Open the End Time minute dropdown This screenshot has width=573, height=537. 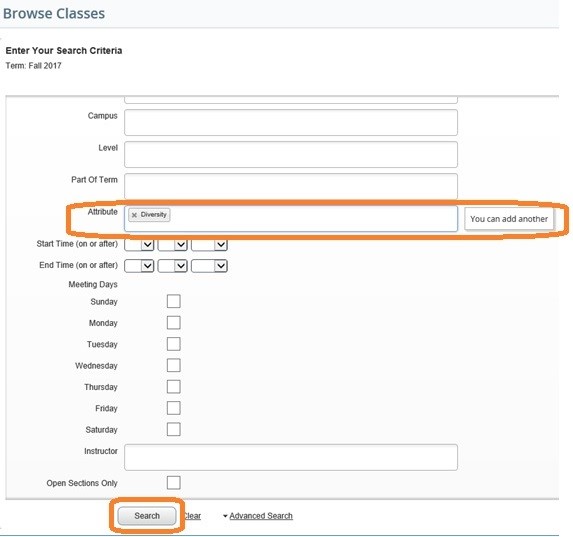[172, 266]
